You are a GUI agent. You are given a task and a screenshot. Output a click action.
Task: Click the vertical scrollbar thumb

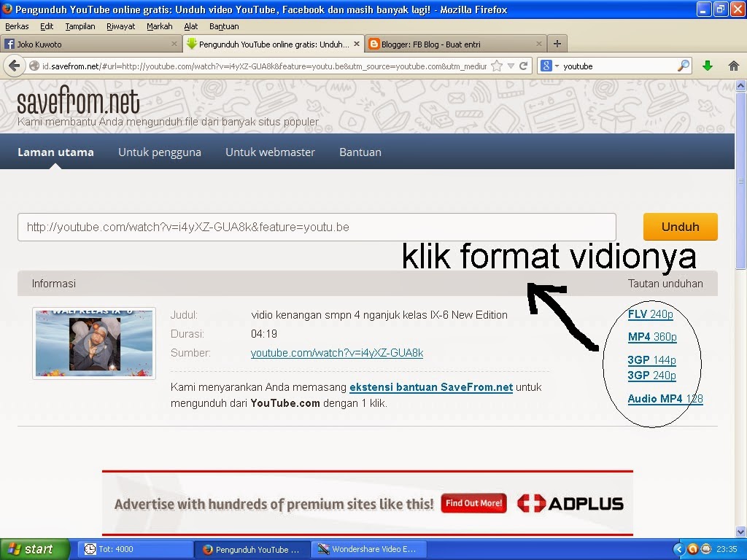740,181
